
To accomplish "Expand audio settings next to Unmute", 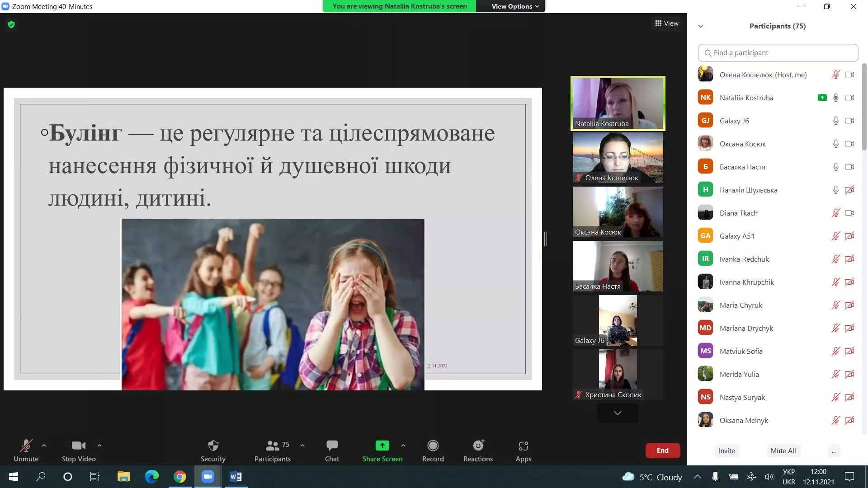I will (44, 445).
